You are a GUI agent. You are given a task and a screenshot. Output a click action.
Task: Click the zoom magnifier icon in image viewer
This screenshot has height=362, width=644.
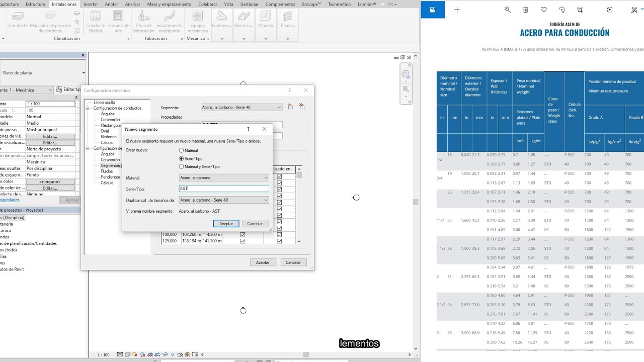click(x=507, y=10)
